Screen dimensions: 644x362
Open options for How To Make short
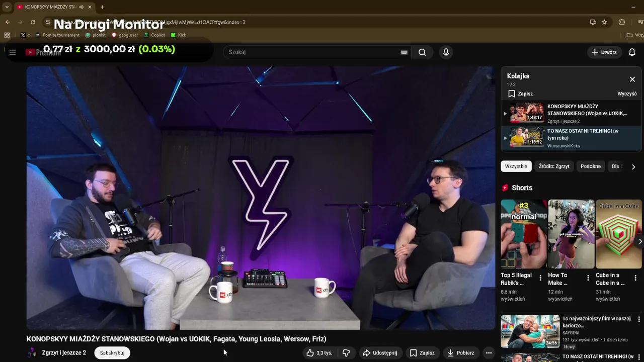pyautogui.click(x=588, y=278)
